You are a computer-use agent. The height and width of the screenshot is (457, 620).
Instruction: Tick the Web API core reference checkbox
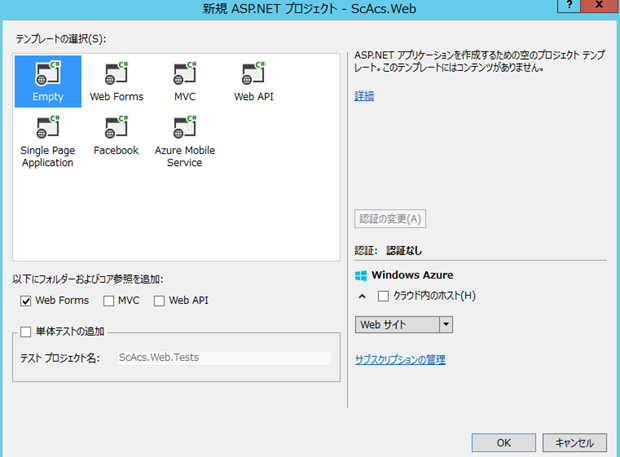(x=159, y=301)
